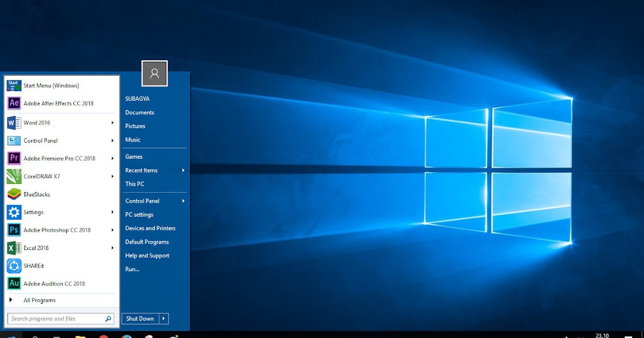This screenshot has height=338, width=644.
Task: Expand the Control Panel submenu arrow
Action: coord(183,201)
